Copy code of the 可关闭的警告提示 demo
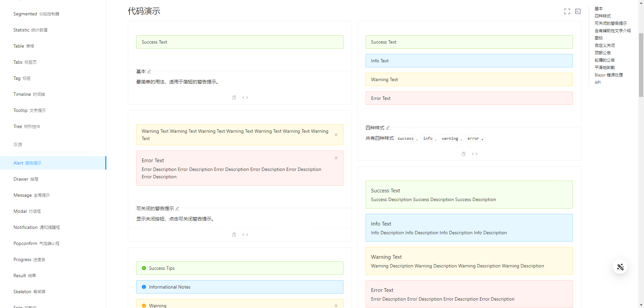 [x=234, y=235]
